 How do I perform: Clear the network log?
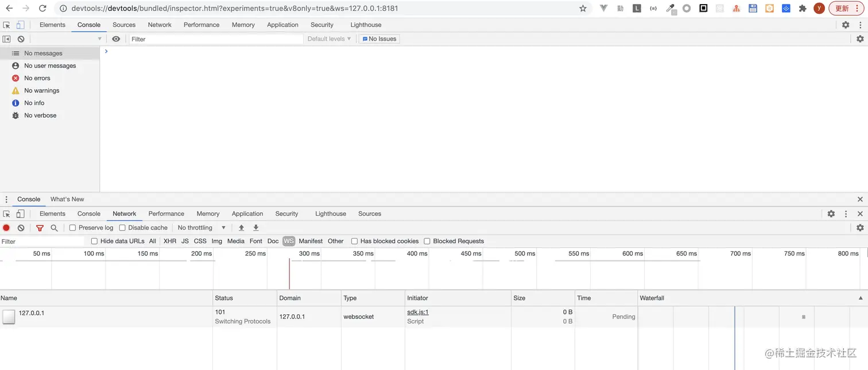coord(21,228)
